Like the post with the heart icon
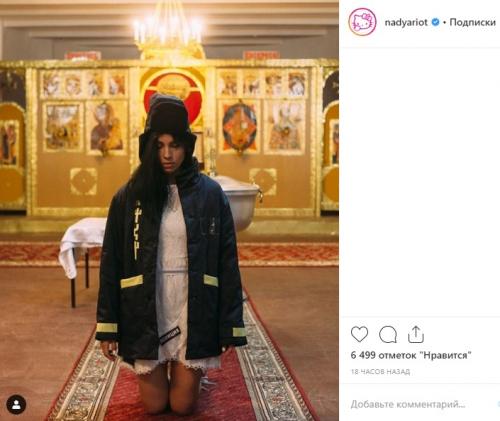The width and height of the screenshot is (500, 421). click(x=359, y=334)
